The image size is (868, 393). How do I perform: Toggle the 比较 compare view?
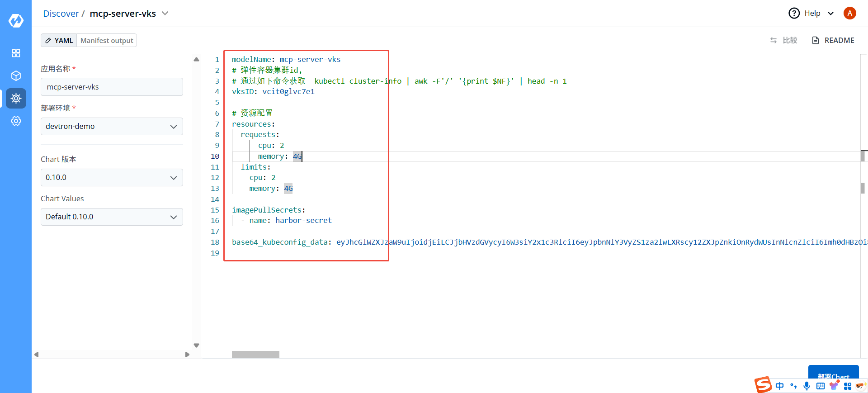784,40
